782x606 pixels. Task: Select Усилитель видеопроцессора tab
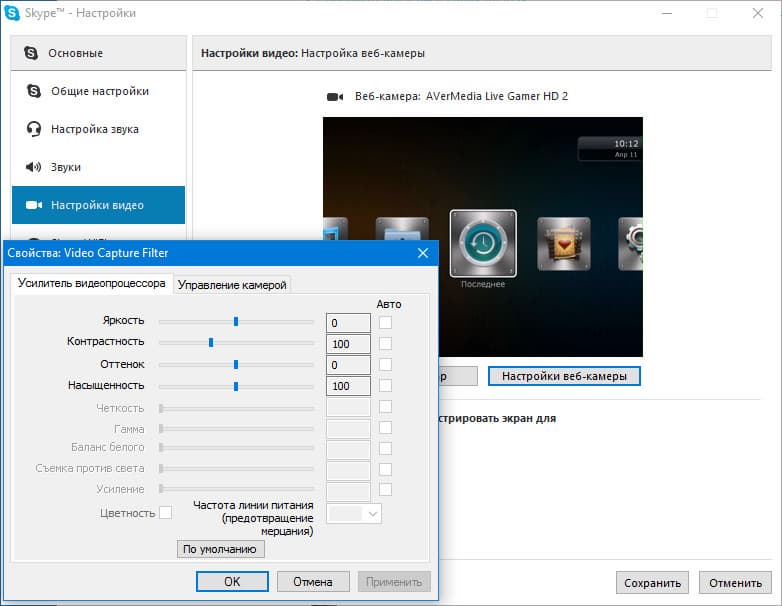(91, 283)
